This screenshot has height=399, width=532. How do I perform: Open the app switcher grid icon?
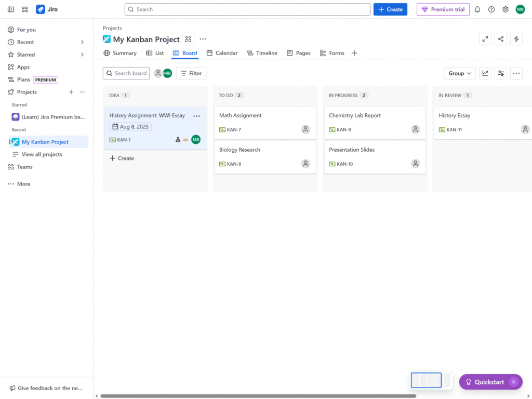click(x=25, y=9)
